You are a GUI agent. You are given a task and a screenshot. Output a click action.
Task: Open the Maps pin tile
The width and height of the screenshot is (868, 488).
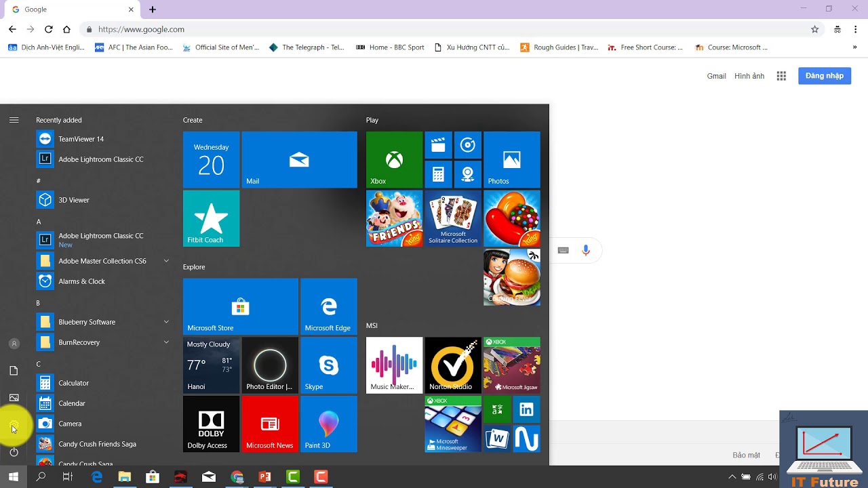[468, 174]
